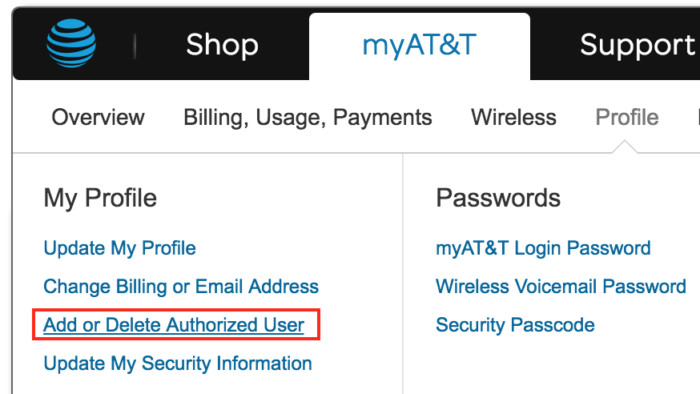Switch to the myAT&T tab
Image resolution: width=700 pixels, height=394 pixels.
point(419,45)
